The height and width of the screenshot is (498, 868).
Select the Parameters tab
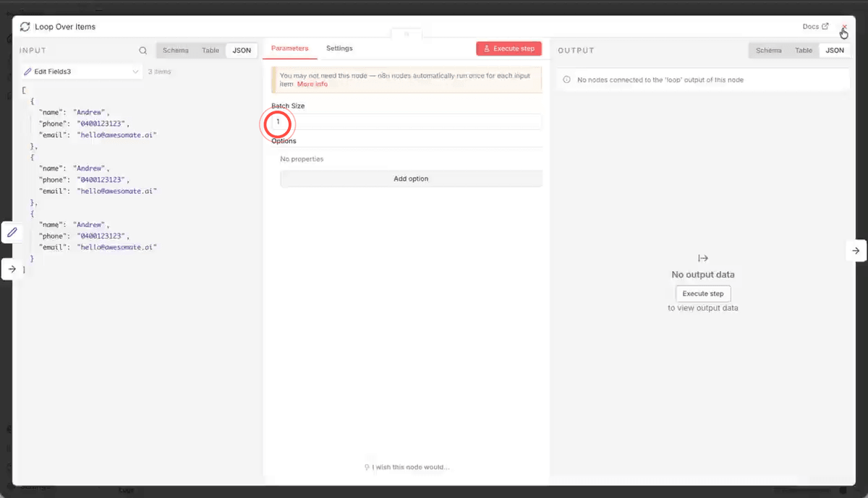pyautogui.click(x=289, y=48)
